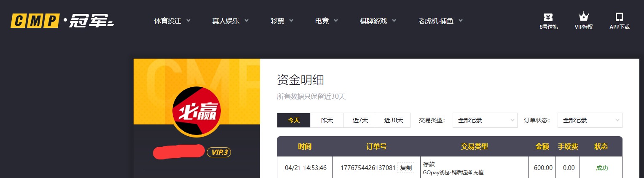Image resolution: width=644 pixels, height=178 pixels.
Task: Open the VIP特权 crown icon
Action: (x=583, y=21)
